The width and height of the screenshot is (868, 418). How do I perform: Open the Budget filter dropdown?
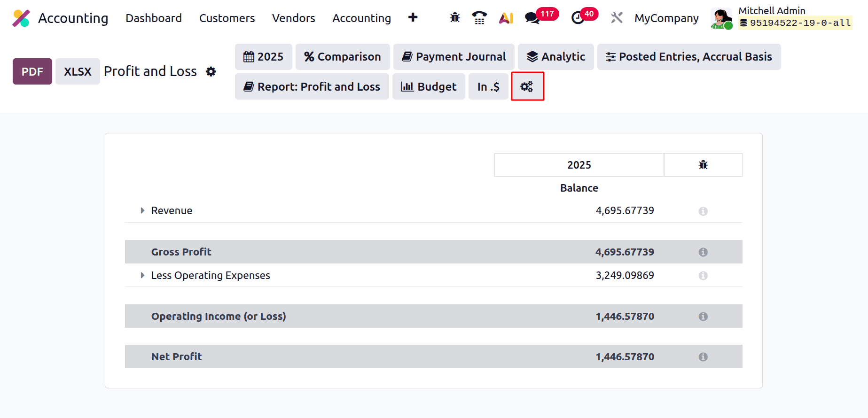click(429, 86)
